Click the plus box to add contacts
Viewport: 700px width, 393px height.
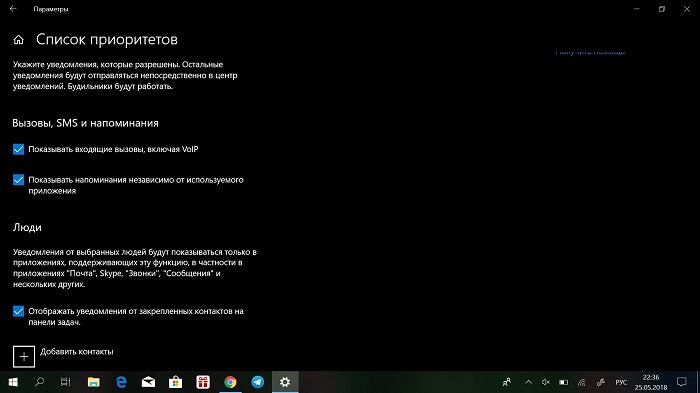(24, 356)
